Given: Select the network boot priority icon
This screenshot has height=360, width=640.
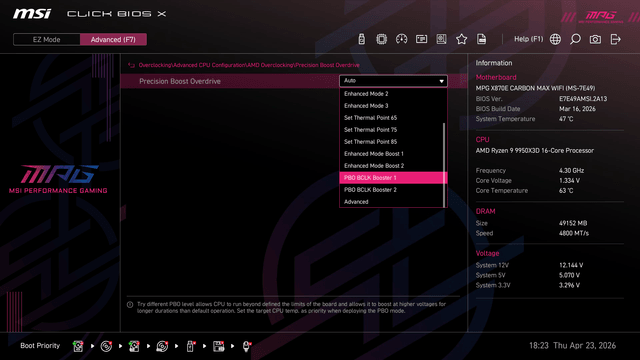Looking at the screenshot, I should click(x=247, y=346).
